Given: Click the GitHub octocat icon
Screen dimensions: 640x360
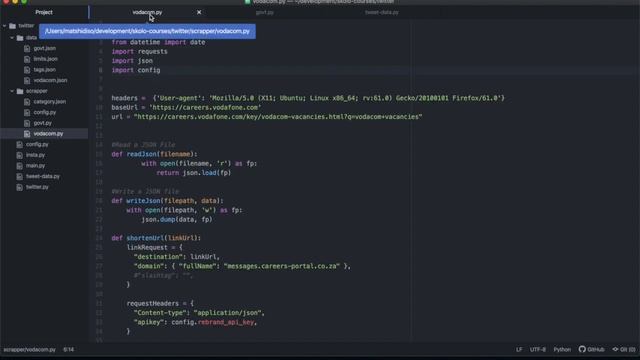Looking at the screenshot, I should tap(582, 349).
